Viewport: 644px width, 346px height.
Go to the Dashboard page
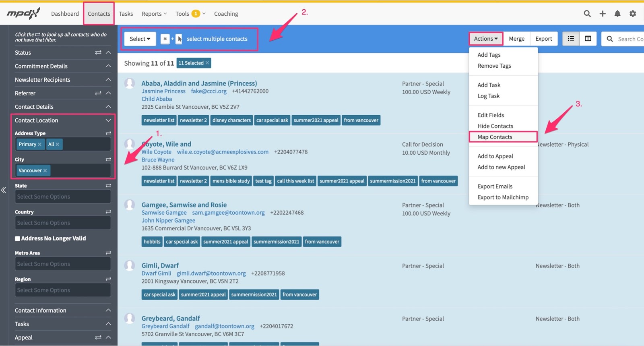(65, 14)
